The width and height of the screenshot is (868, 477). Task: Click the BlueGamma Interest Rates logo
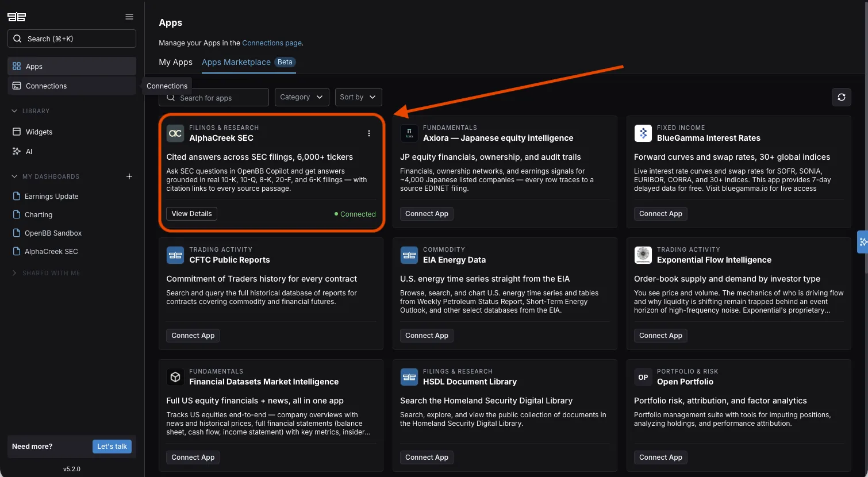tap(643, 133)
